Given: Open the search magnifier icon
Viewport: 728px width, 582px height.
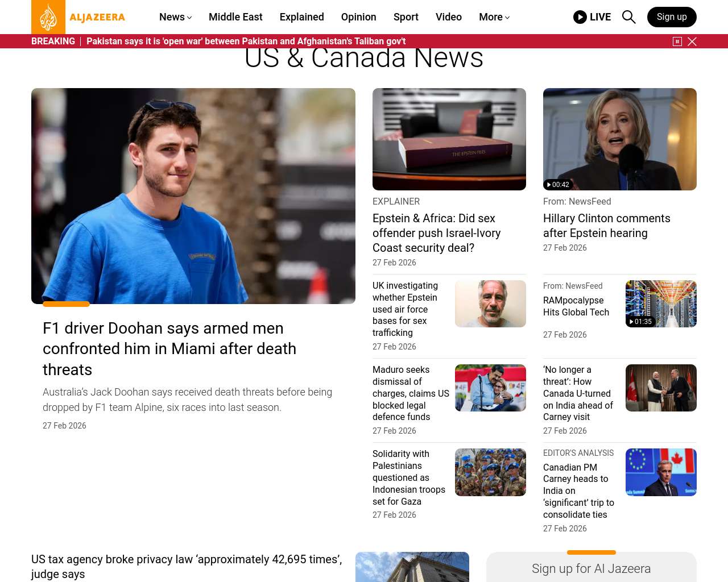Looking at the screenshot, I should tap(628, 17).
